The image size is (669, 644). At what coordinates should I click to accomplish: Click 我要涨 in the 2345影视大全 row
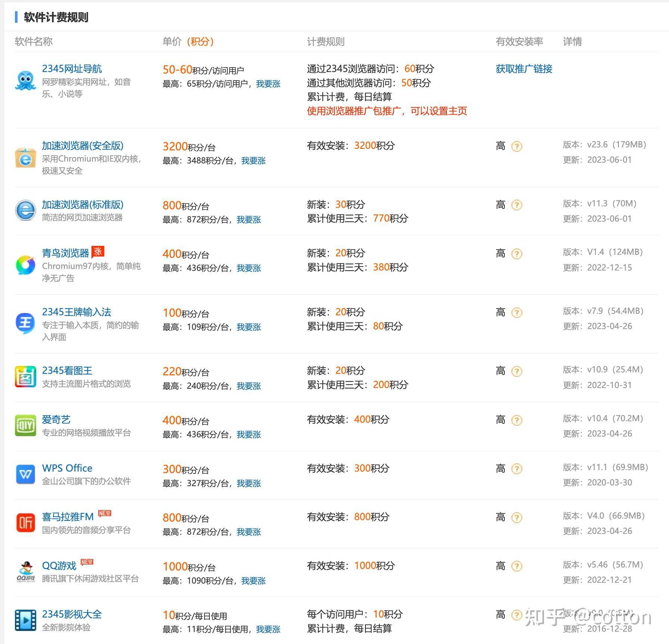268,629
